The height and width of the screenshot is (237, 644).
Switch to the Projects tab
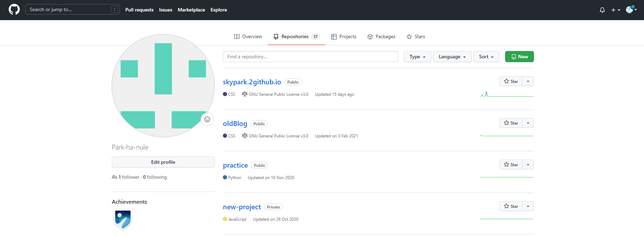click(x=344, y=36)
